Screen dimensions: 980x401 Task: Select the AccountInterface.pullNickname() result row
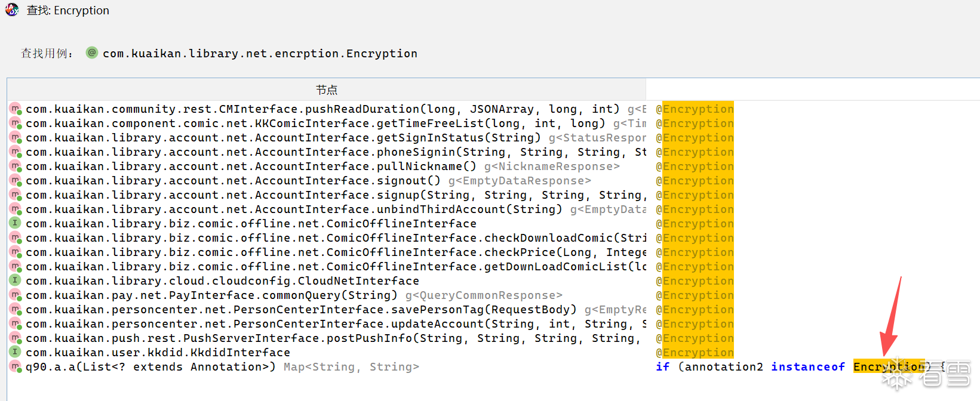coord(322,166)
